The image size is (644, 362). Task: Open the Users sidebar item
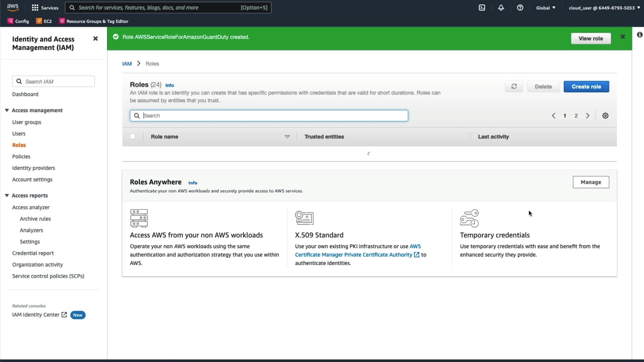coord(19,134)
